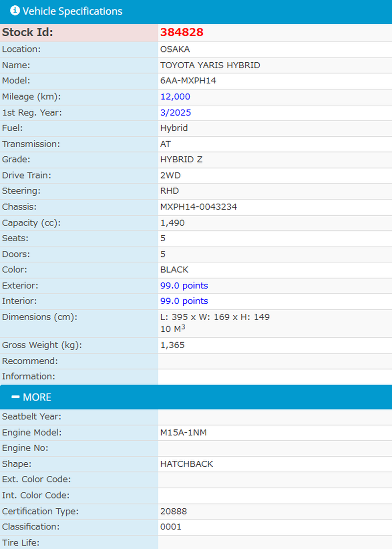
Task: Click the Capacity (cc): label
Action: point(31,223)
